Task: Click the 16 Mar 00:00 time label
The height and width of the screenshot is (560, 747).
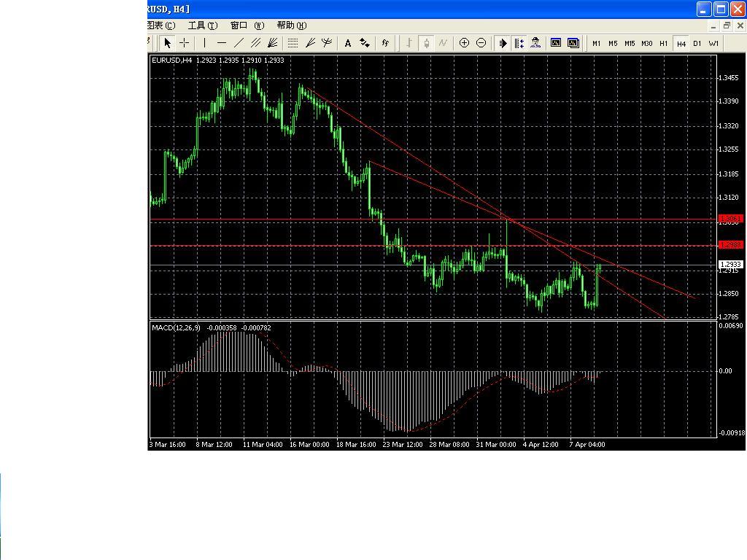Action: pos(309,444)
